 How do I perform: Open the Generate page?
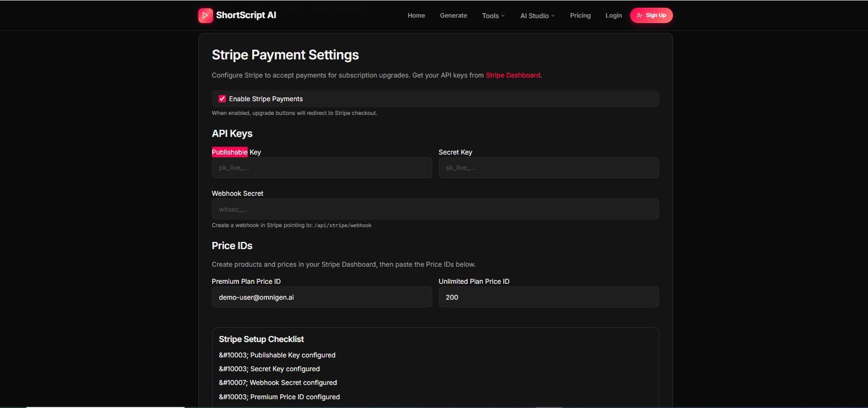point(453,15)
